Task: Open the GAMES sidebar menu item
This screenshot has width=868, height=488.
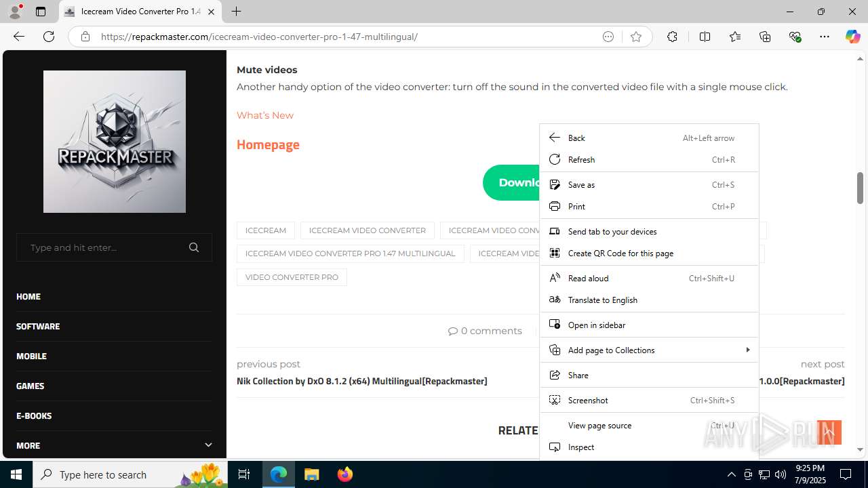Action: pos(30,386)
